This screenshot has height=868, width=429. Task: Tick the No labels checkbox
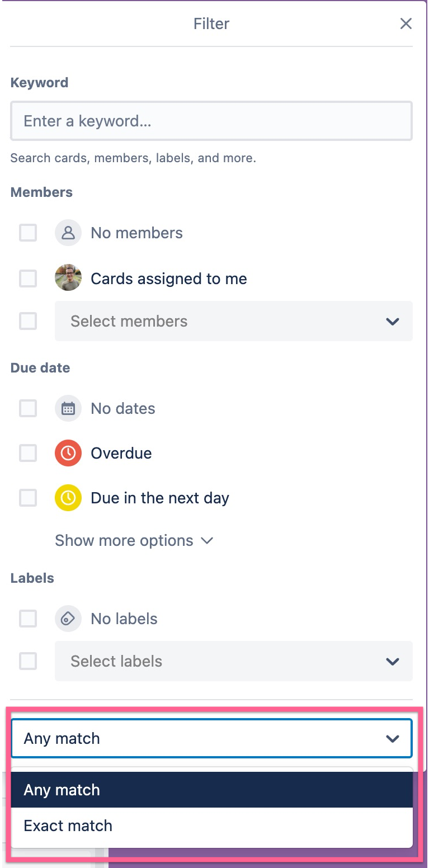click(28, 619)
